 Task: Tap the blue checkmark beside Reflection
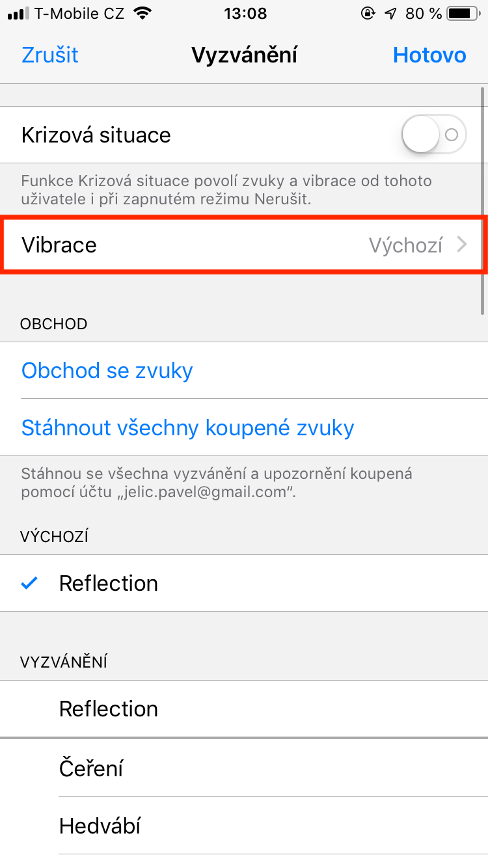(29, 583)
